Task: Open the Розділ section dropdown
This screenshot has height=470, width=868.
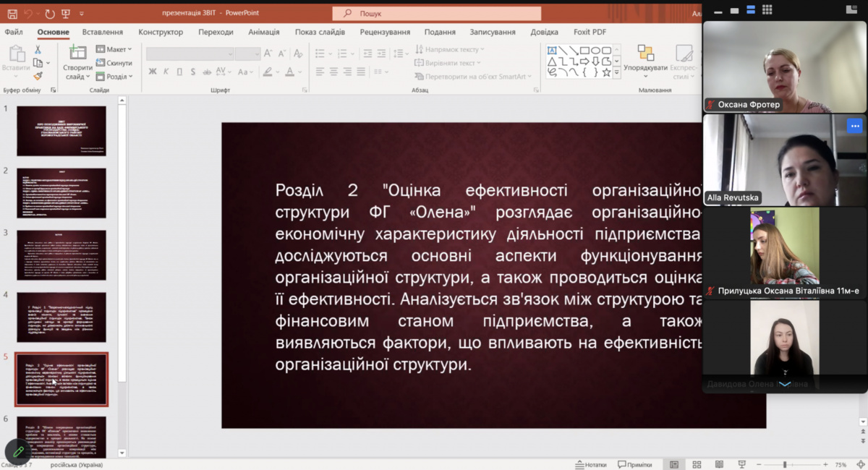Action: pos(114,77)
